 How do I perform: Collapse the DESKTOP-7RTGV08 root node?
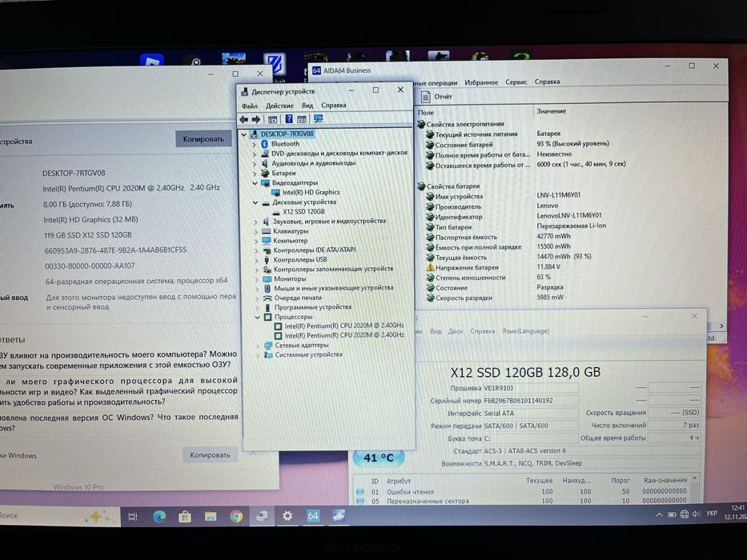(244, 134)
